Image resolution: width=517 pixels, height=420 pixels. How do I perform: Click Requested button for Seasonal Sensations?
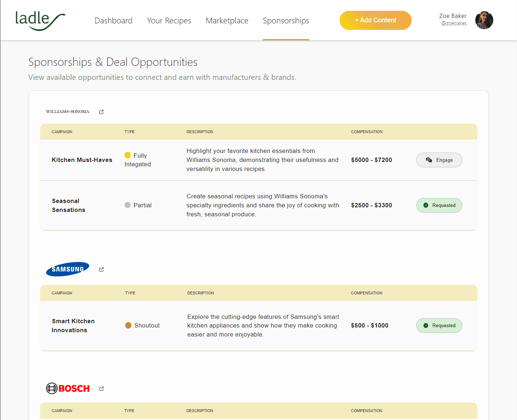click(439, 205)
